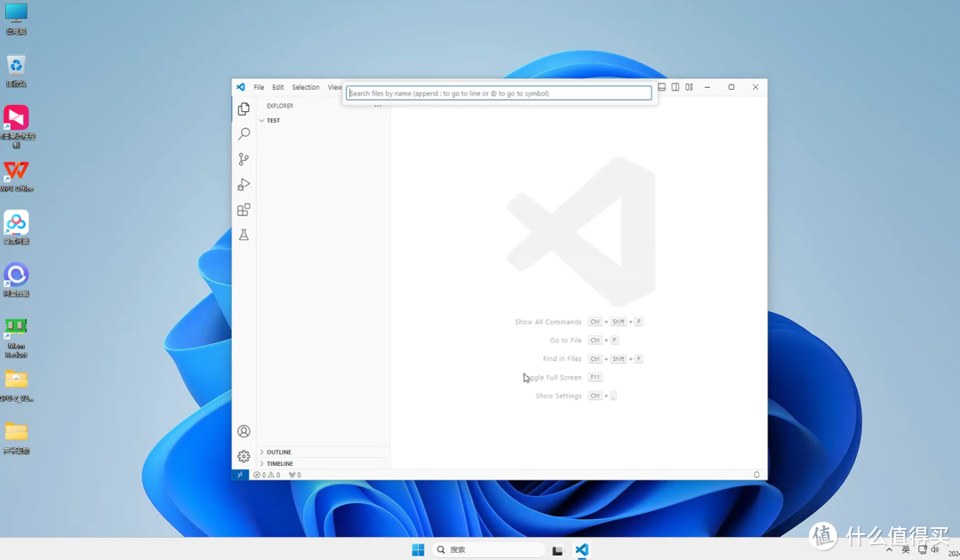Open the Customize Layout control
Viewport: 960px width, 560px height.
[689, 87]
